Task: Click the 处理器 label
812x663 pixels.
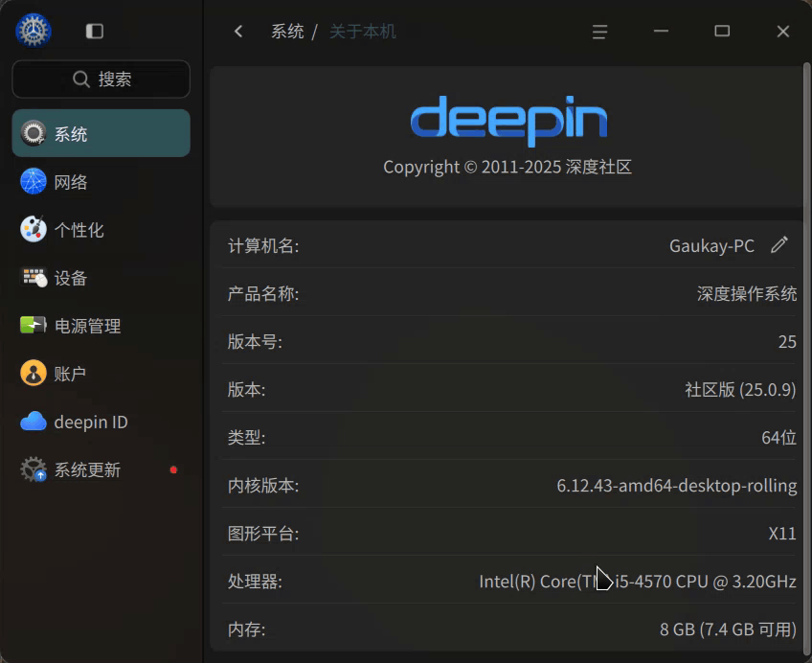Action: [x=255, y=582]
